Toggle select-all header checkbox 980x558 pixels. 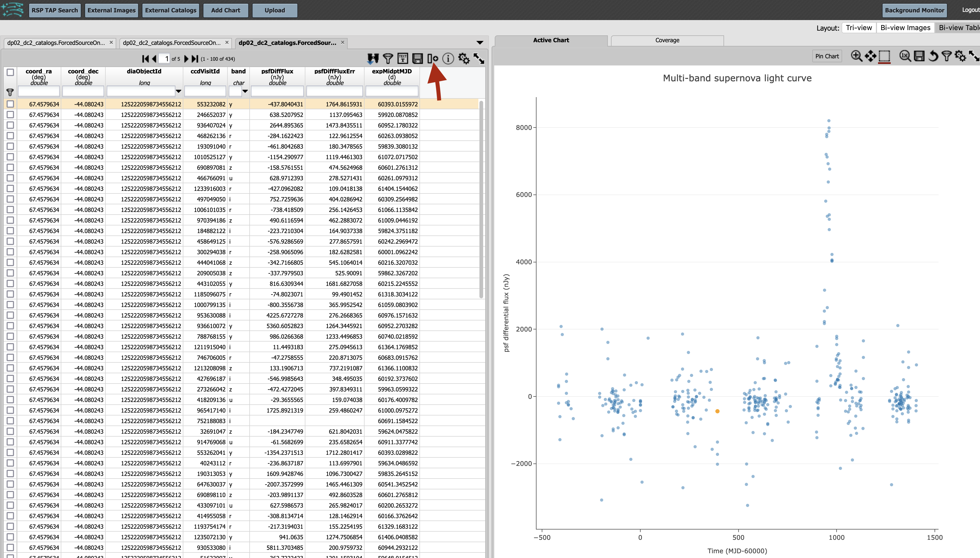tap(10, 72)
